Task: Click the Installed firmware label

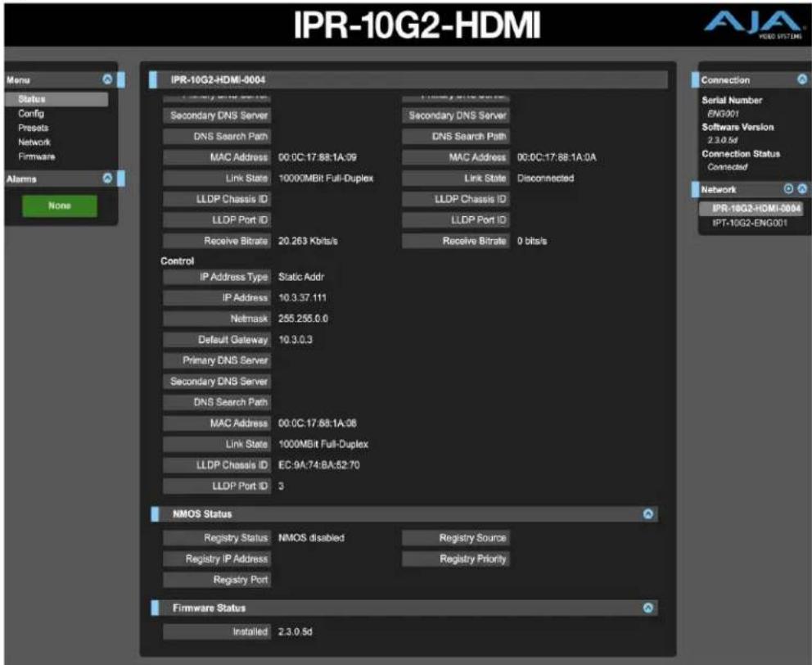Action: point(217,631)
